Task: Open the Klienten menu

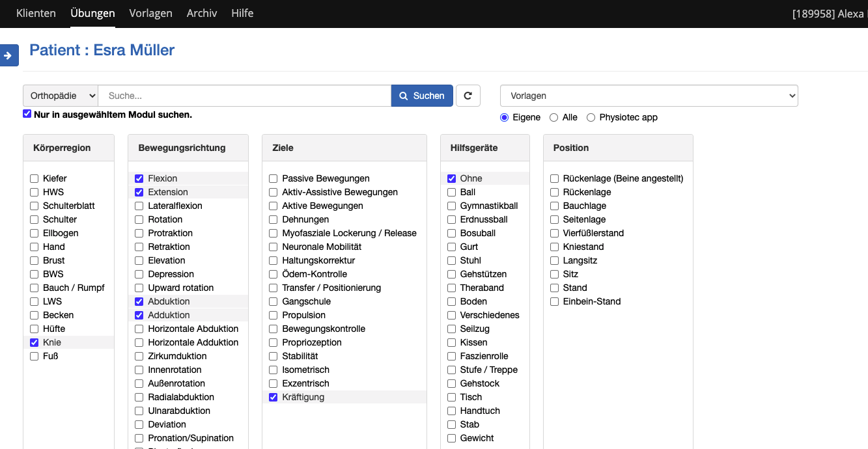Action: [x=36, y=13]
